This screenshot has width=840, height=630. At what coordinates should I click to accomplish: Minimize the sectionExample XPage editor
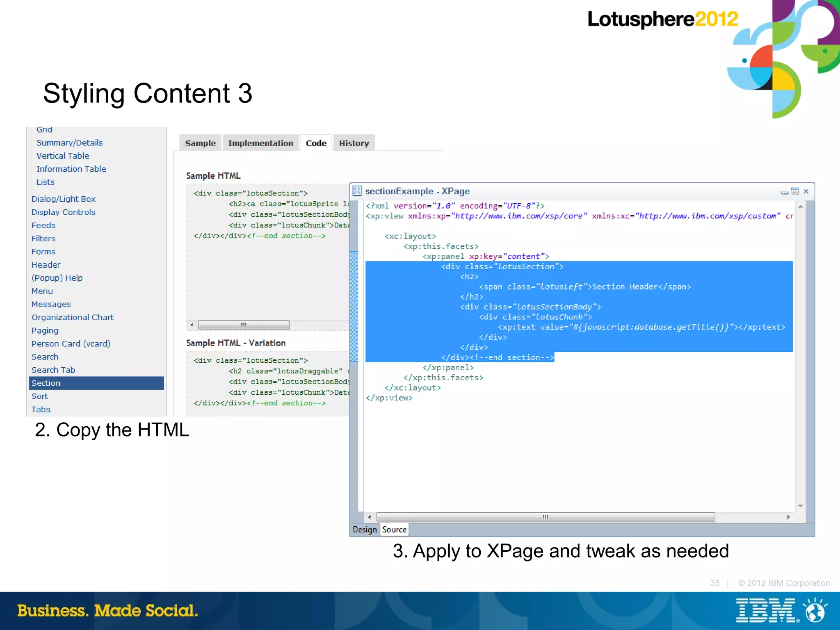tap(784, 192)
